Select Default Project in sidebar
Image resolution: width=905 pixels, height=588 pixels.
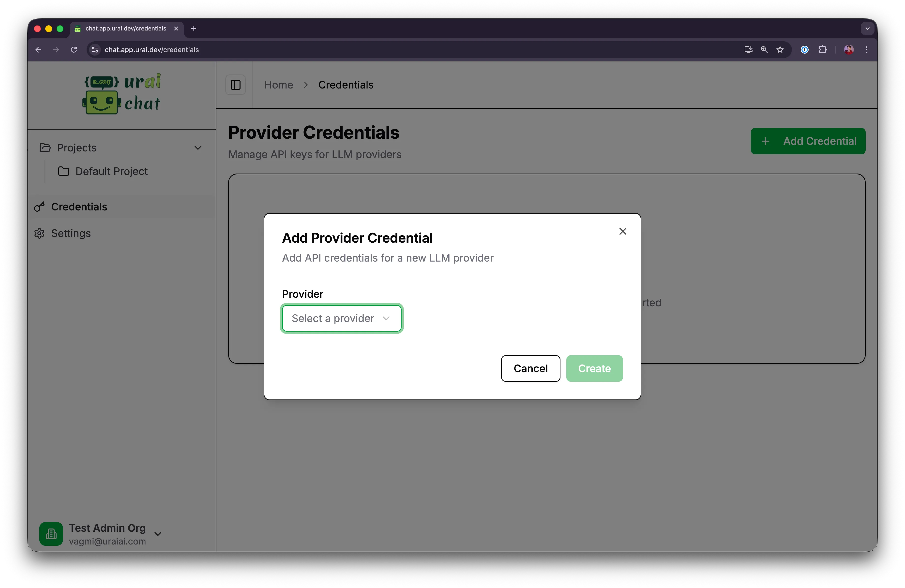pos(111,171)
